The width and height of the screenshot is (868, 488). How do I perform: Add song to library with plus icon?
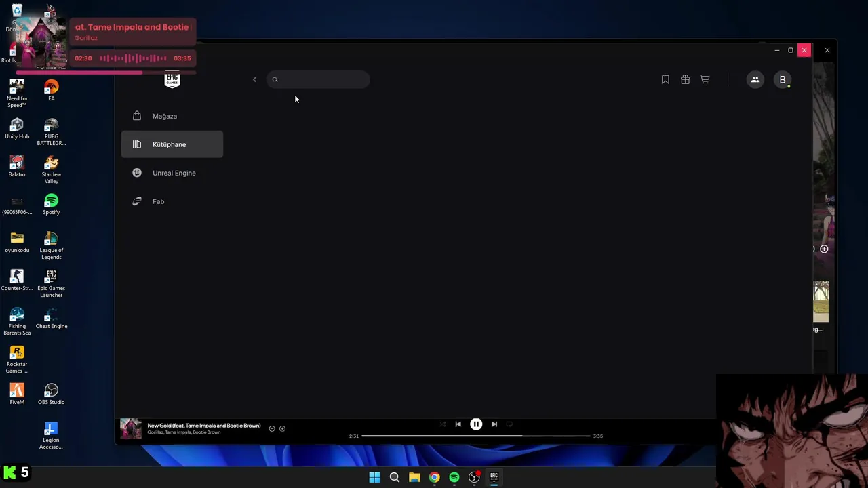[x=282, y=428]
